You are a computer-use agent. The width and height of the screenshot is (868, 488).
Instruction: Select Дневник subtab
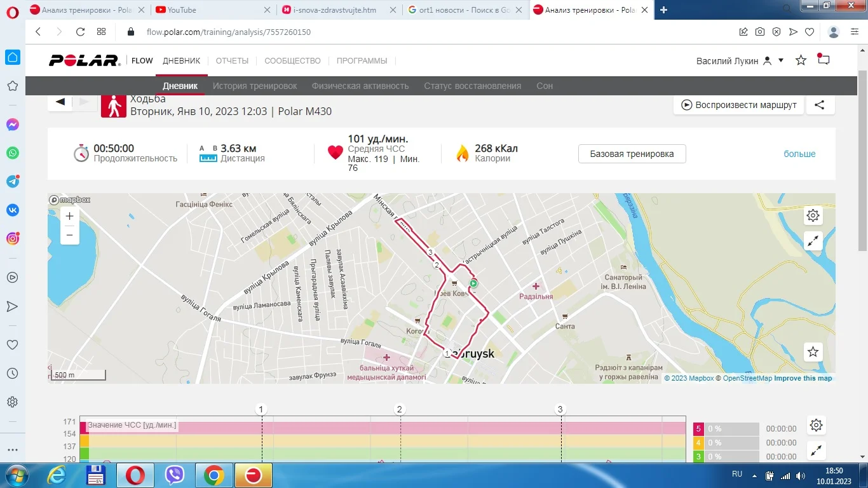(x=180, y=86)
